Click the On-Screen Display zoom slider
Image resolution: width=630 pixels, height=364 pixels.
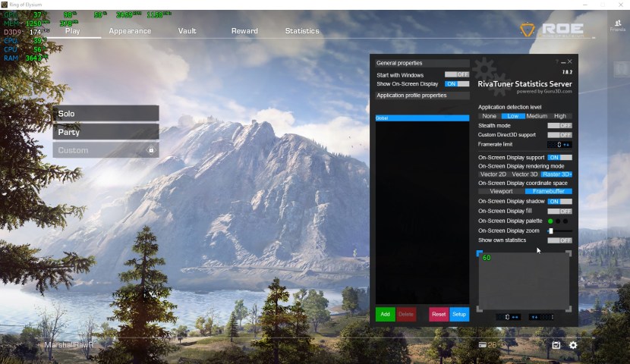coord(559,231)
